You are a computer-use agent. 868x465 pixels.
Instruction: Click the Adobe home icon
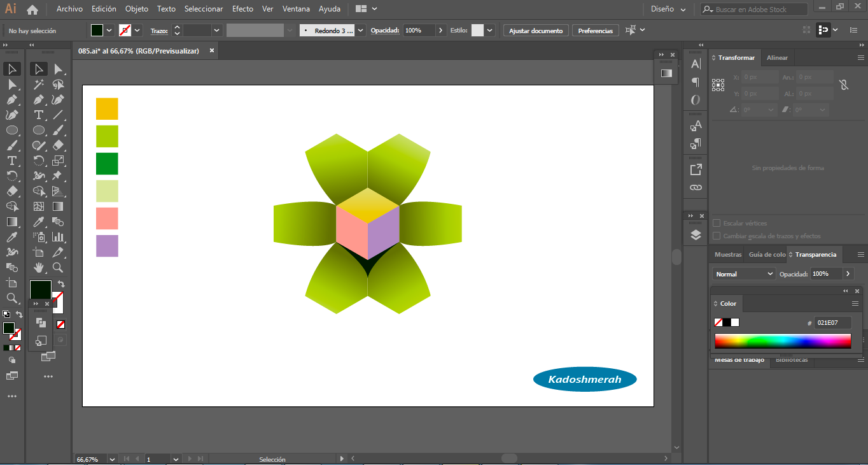(x=32, y=10)
